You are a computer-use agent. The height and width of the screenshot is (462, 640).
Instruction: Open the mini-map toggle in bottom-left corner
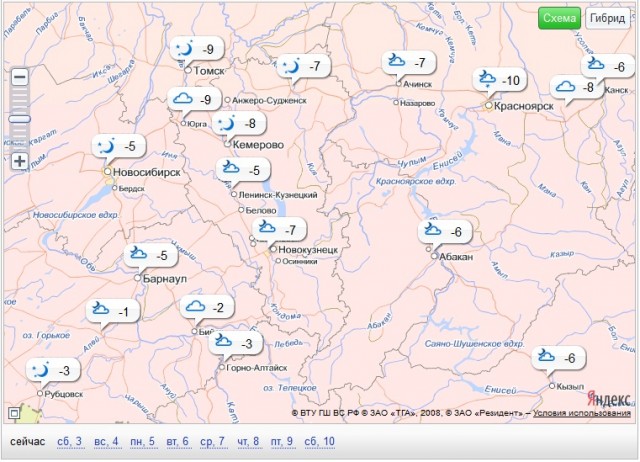click(x=14, y=413)
